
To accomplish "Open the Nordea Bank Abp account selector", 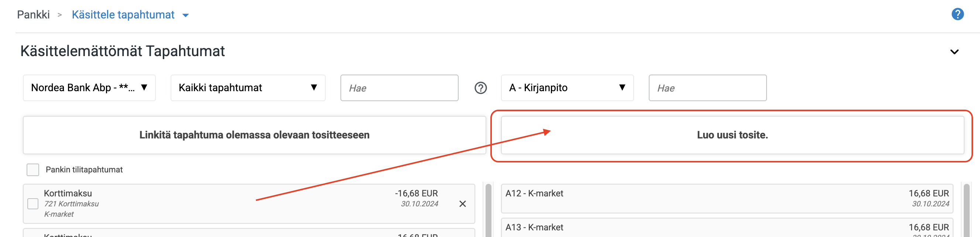I will point(89,88).
